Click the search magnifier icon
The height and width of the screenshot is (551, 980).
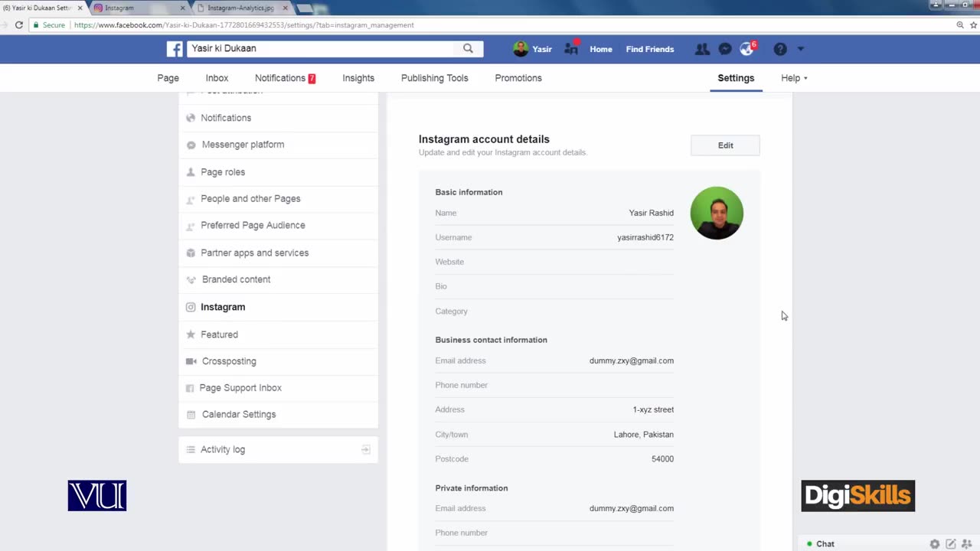(x=468, y=48)
